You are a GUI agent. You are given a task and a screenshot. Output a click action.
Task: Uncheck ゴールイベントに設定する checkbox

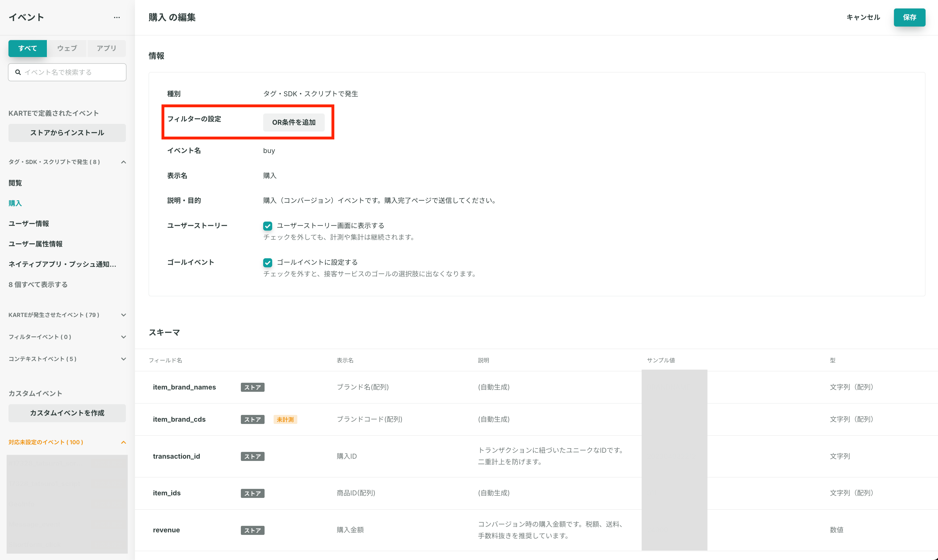pos(268,263)
